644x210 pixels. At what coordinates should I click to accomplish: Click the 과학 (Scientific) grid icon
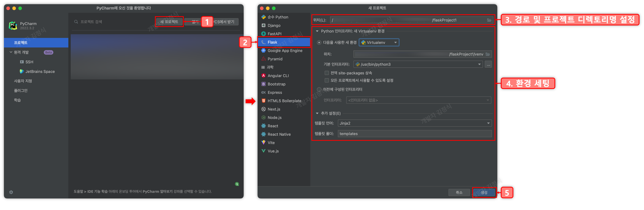pos(263,67)
